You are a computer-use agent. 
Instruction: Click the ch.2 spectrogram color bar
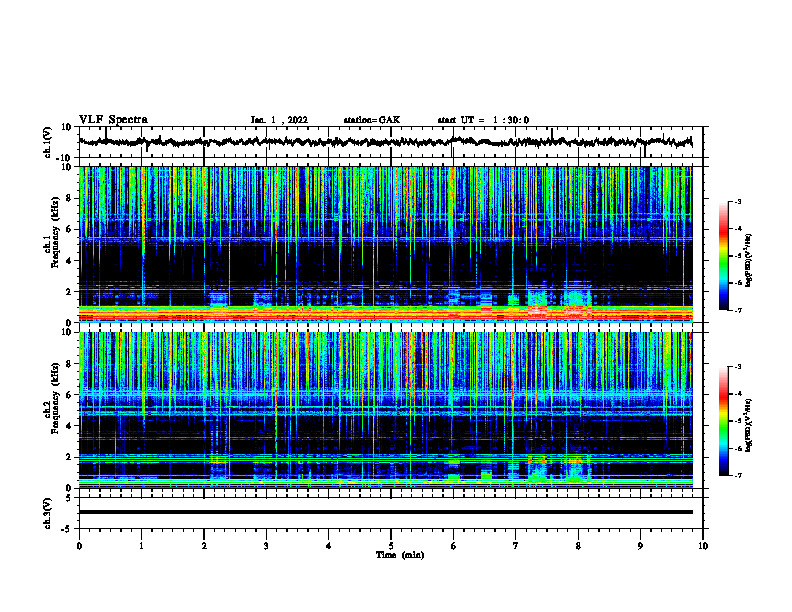coord(723,421)
